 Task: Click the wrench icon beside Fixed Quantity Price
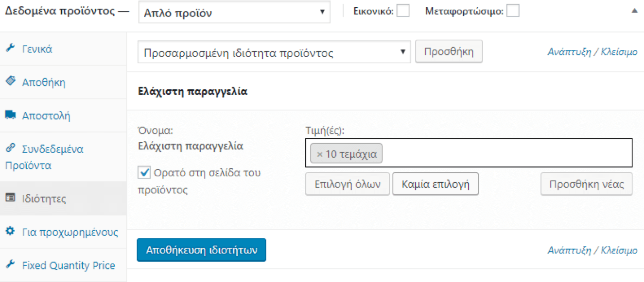coord(10,265)
